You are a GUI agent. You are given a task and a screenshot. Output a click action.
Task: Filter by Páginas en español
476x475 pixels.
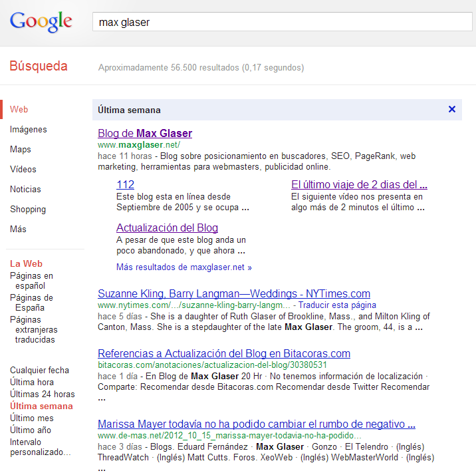(31, 281)
